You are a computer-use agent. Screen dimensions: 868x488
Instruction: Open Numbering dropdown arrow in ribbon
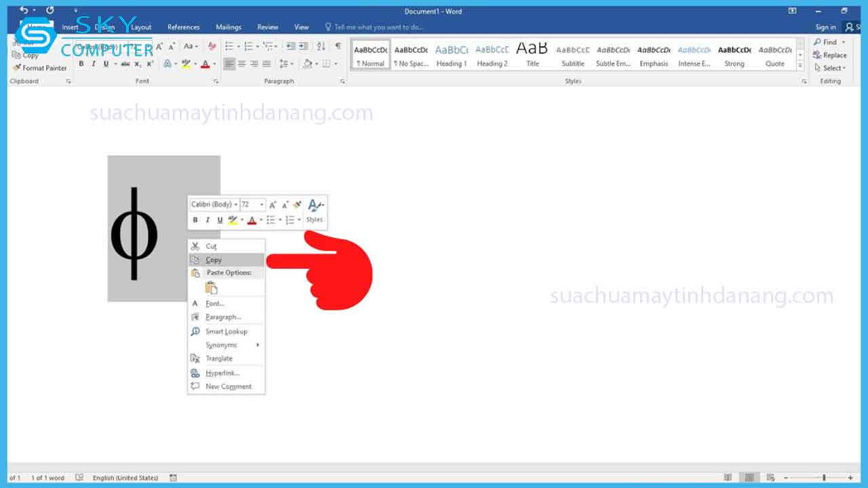257,46
